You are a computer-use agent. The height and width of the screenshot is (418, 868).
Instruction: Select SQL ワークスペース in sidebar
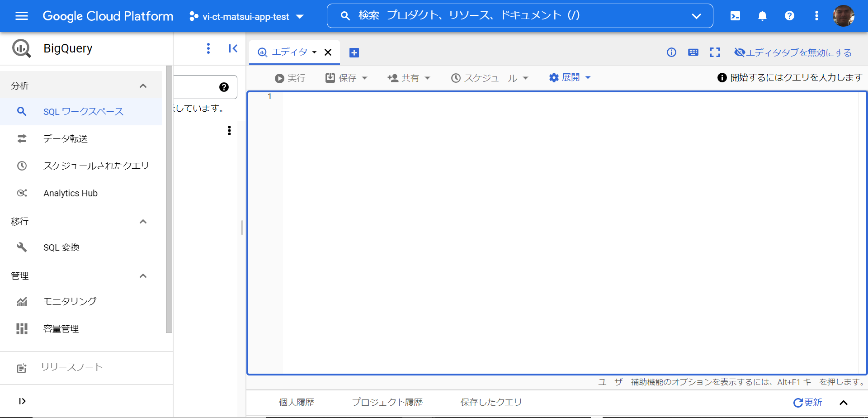point(81,112)
